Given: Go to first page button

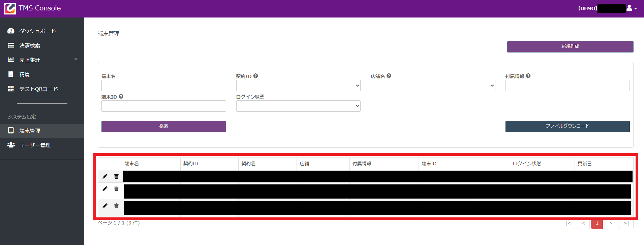Looking at the screenshot, I should pyautogui.click(x=568, y=224).
